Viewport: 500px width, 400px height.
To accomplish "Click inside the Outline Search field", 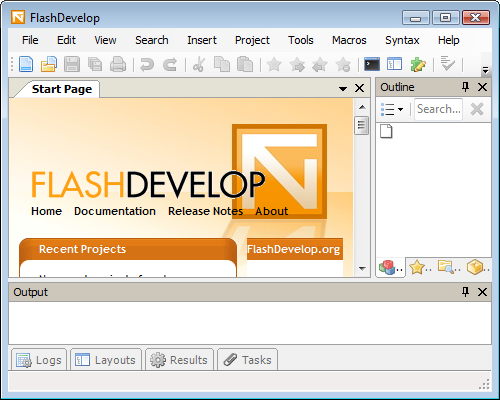I will point(439,109).
